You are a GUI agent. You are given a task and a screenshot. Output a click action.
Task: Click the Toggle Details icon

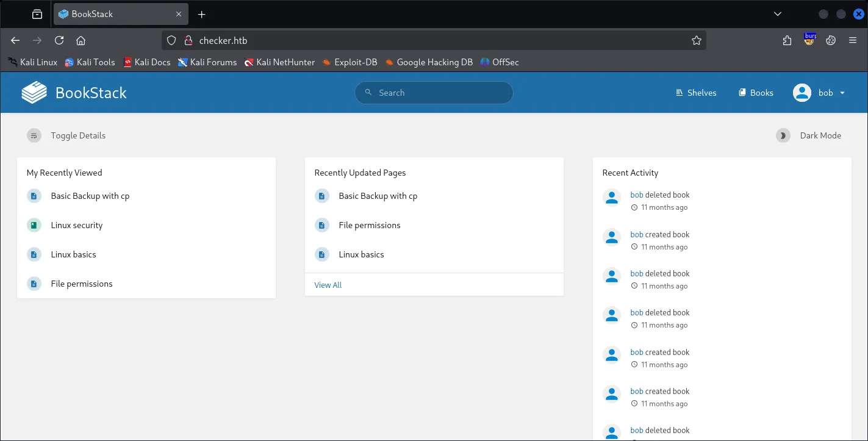point(34,135)
